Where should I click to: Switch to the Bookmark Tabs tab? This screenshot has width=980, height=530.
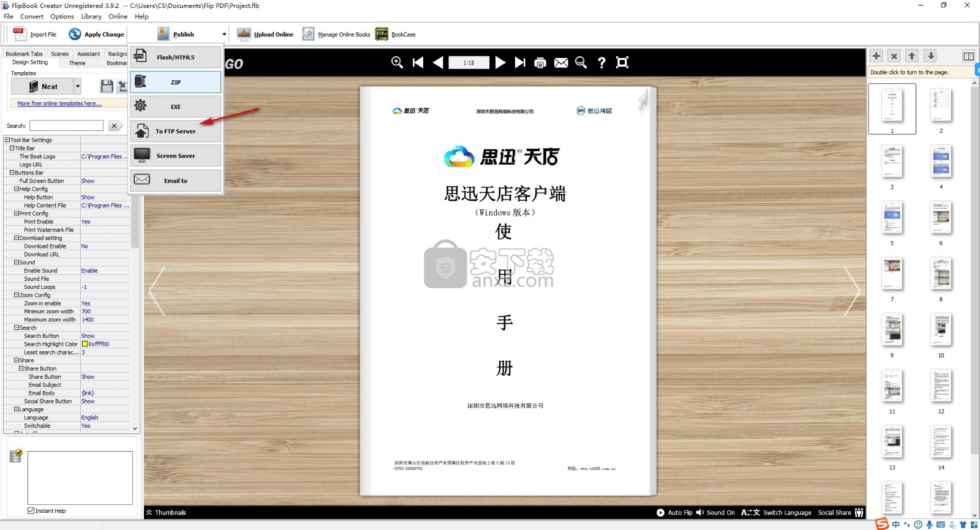pos(24,54)
